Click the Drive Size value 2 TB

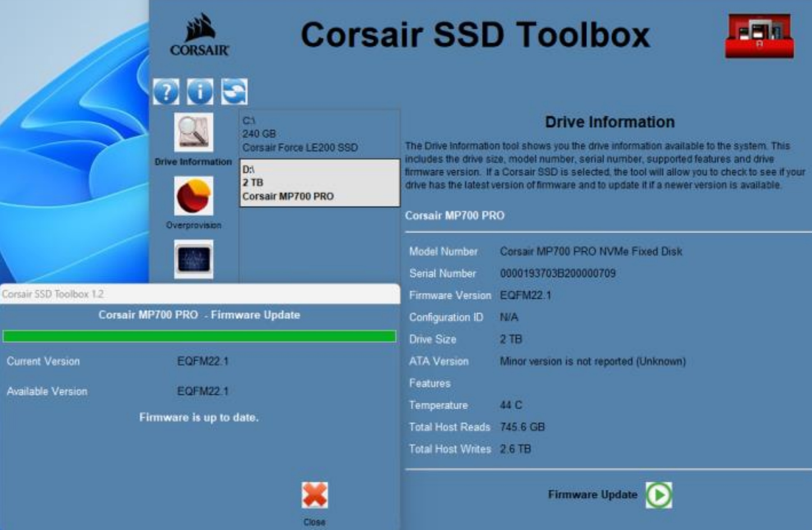[511, 339]
